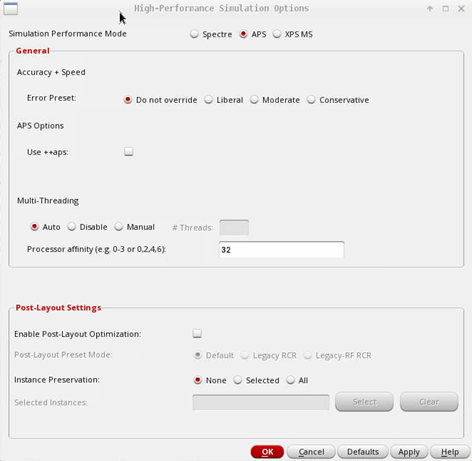
Task: Set Instance Preservation to Selected
Action: point(238,380)
